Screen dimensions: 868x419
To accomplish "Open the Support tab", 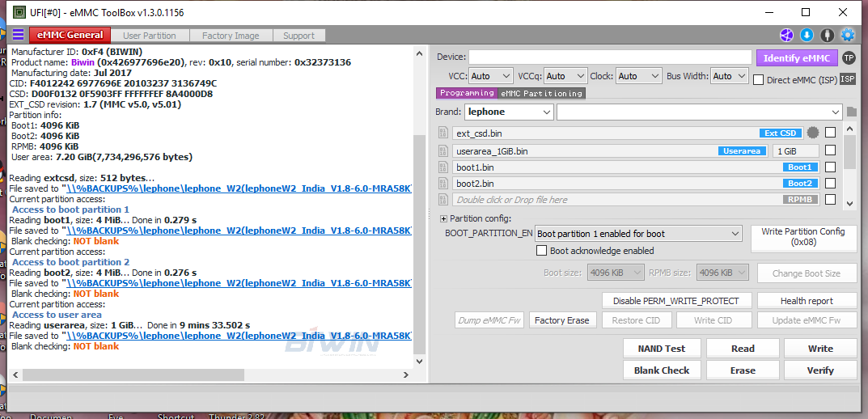I will pyautogui.click(x=299, y=36).
